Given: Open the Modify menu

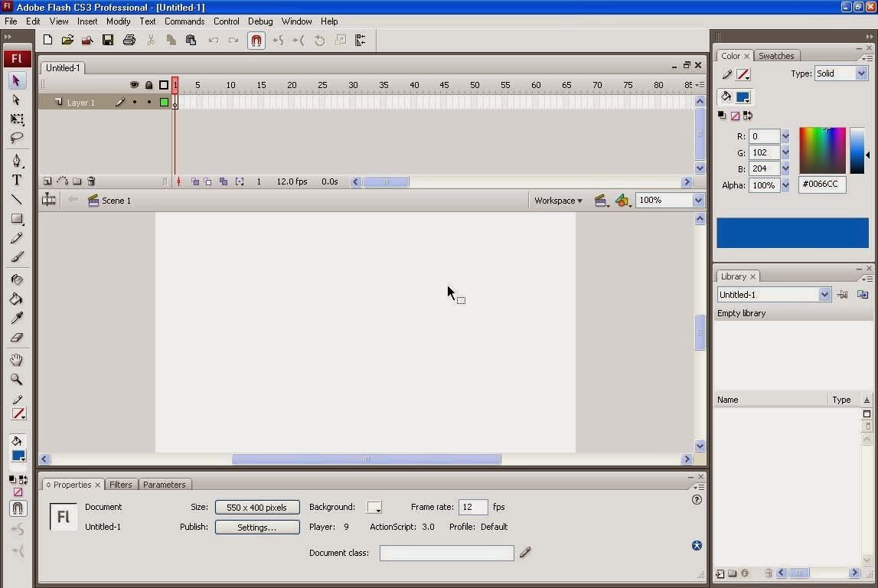Looking at the screenshot, I should (118, 21).
